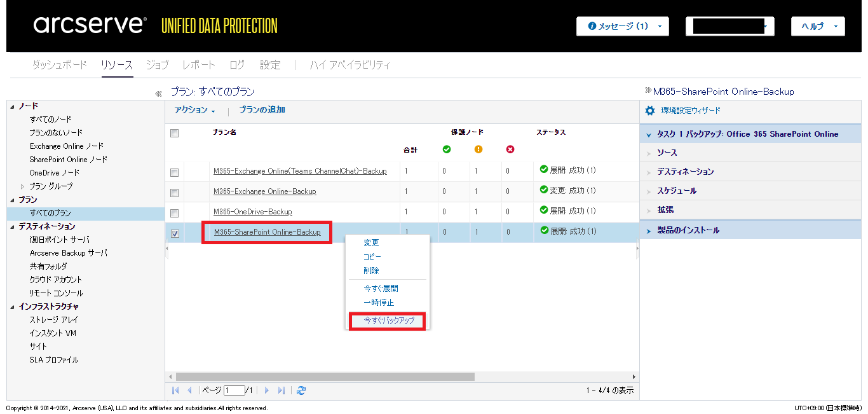Uncheck the M365-SharePoint Online-Backup checkbox
Image resolution: width=868 pixels, height=414 pixels.
(x=175, y=233)
